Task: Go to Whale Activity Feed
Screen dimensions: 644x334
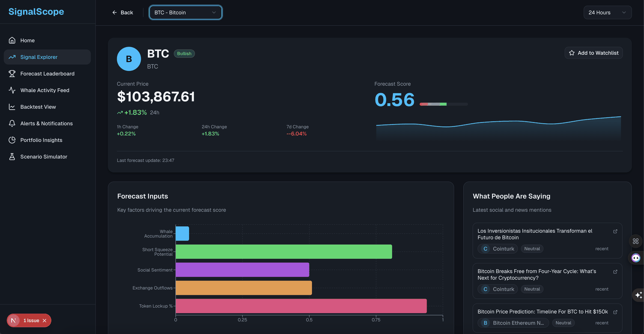Action: (x=47, y=90)
